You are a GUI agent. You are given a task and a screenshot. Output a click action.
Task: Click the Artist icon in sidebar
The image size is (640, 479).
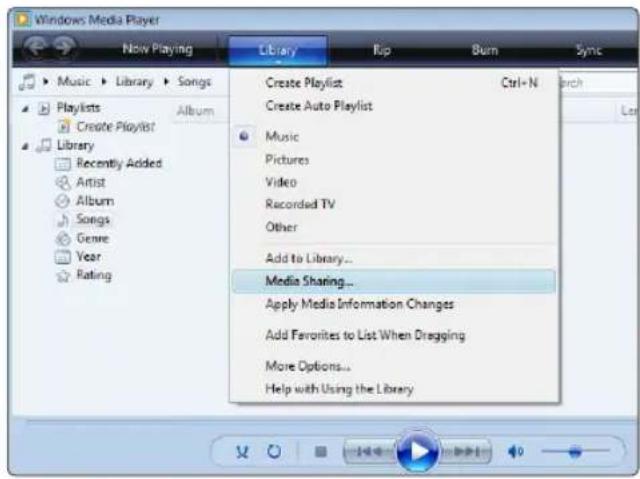point(63,182)
